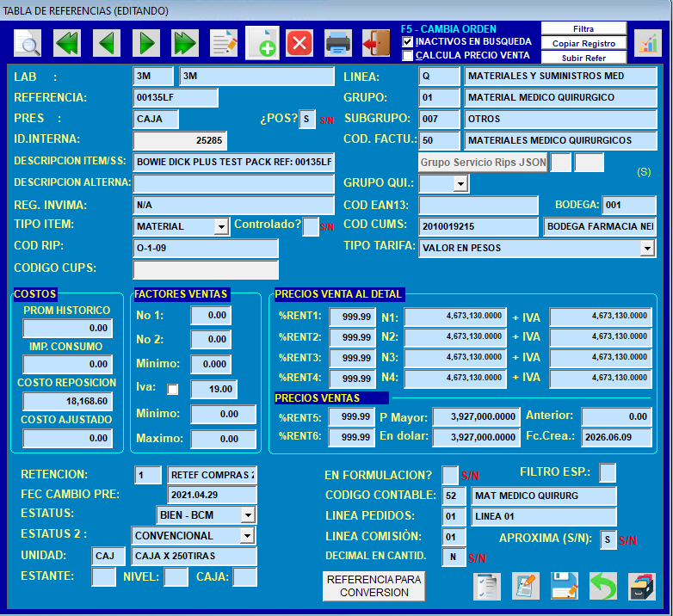Click the ¿POS? S/N field

coord(307,120)
